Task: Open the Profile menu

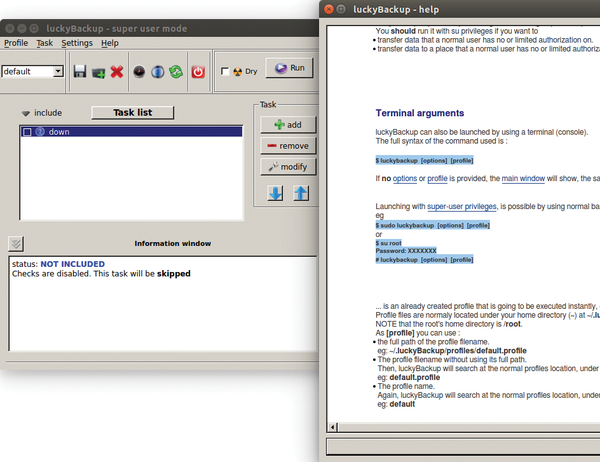Action: click(16, 43)
